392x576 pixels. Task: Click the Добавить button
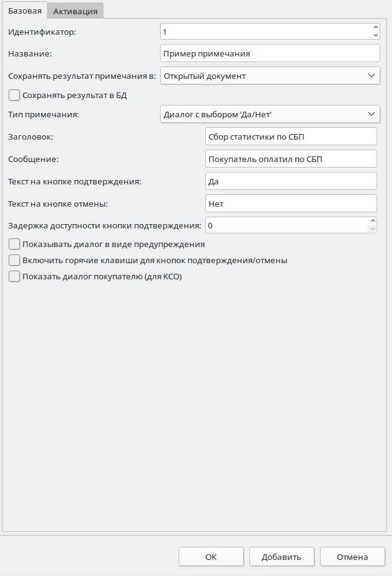282,557
